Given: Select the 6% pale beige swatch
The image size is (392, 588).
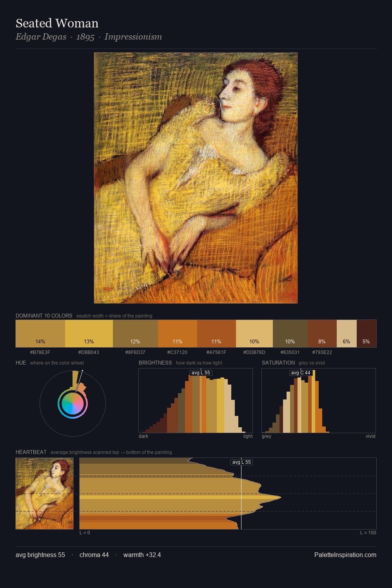Looking at the screenshot, I should point(347,334).
